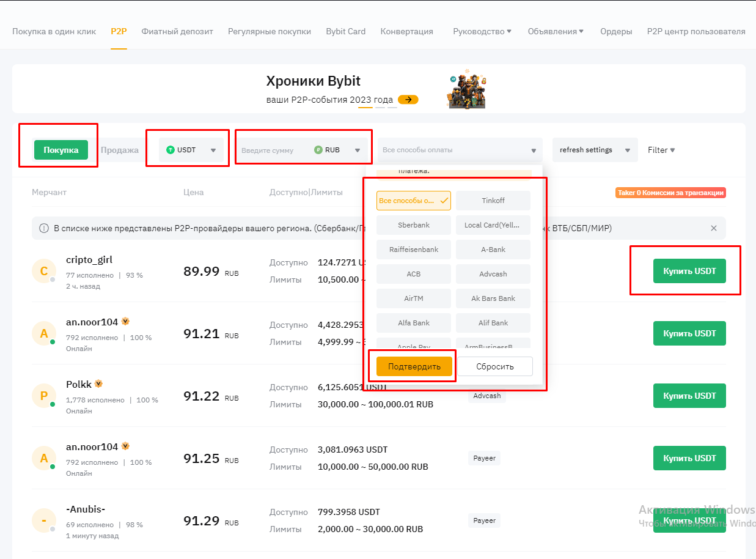Click the info icon in region notice

point(44,228)
